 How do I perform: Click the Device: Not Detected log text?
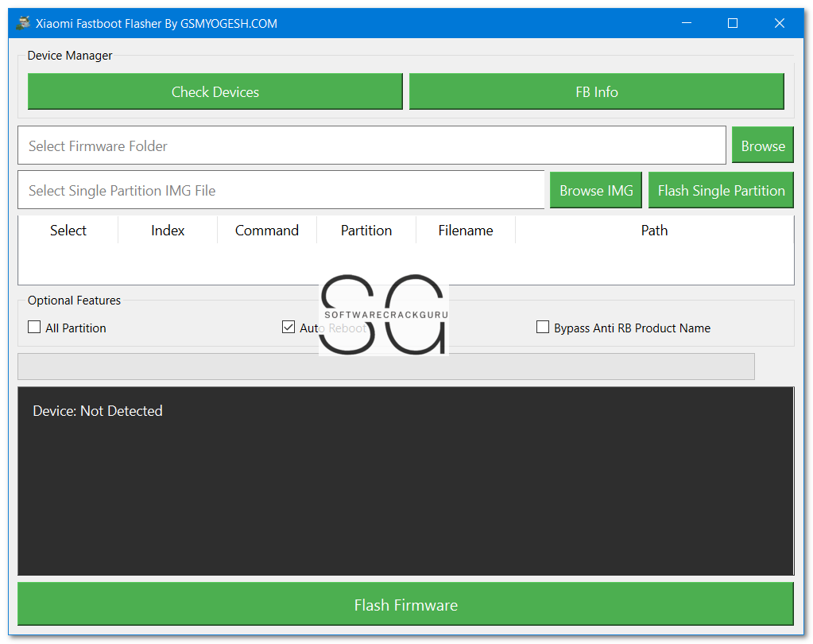98,411
